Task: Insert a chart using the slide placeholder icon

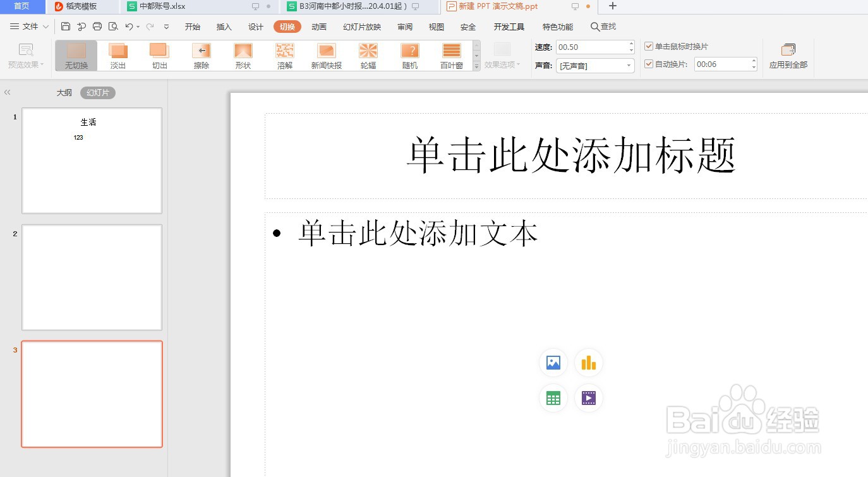Action: pyautogui.click(x=588, y=363)
